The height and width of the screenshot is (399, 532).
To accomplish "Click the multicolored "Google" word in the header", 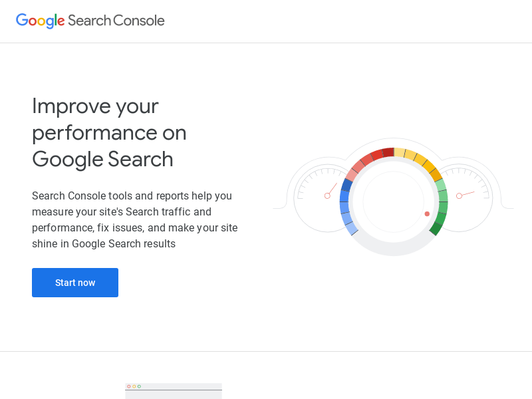I will pyautogui.click(x=40, y=21).
